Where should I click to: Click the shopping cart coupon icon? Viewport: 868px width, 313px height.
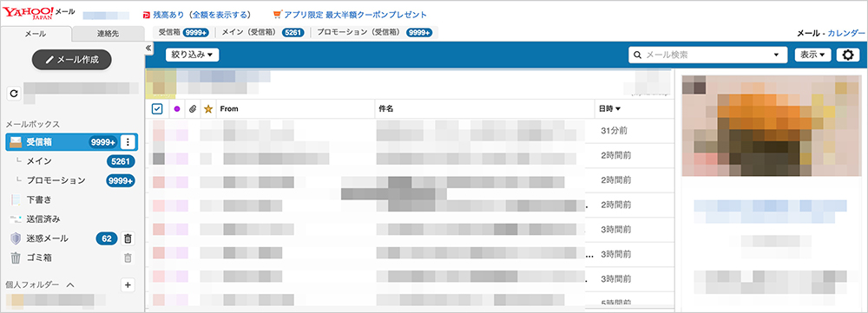point(278,15)
